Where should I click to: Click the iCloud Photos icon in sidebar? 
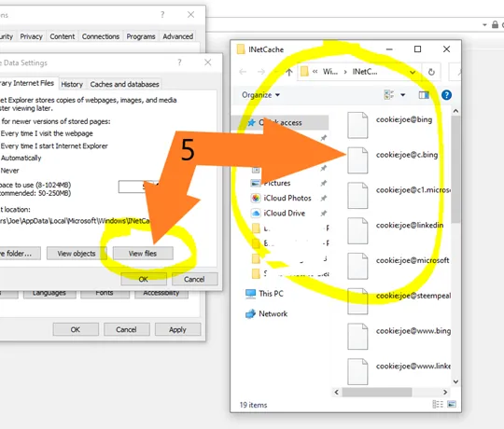(x=256, y=198)
